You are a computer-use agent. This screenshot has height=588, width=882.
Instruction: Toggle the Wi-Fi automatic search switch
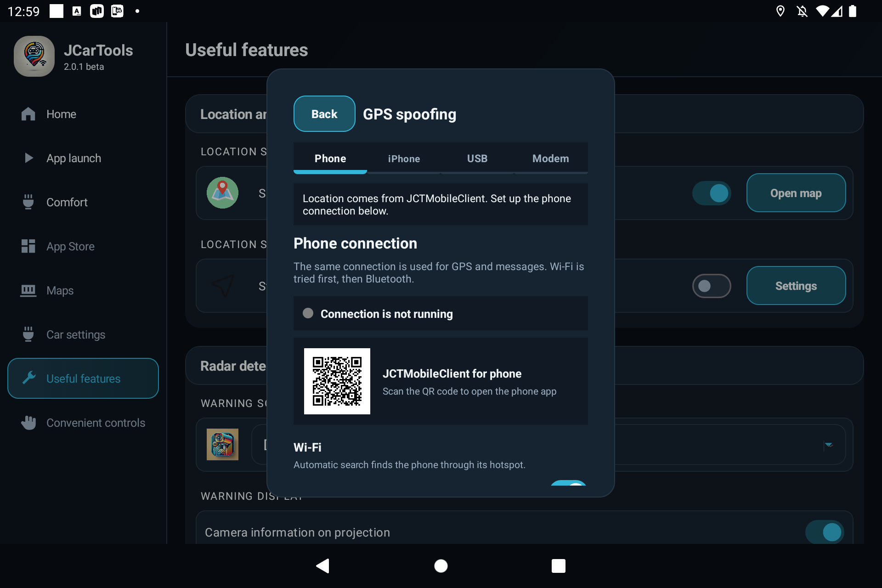tap(569, 483)
